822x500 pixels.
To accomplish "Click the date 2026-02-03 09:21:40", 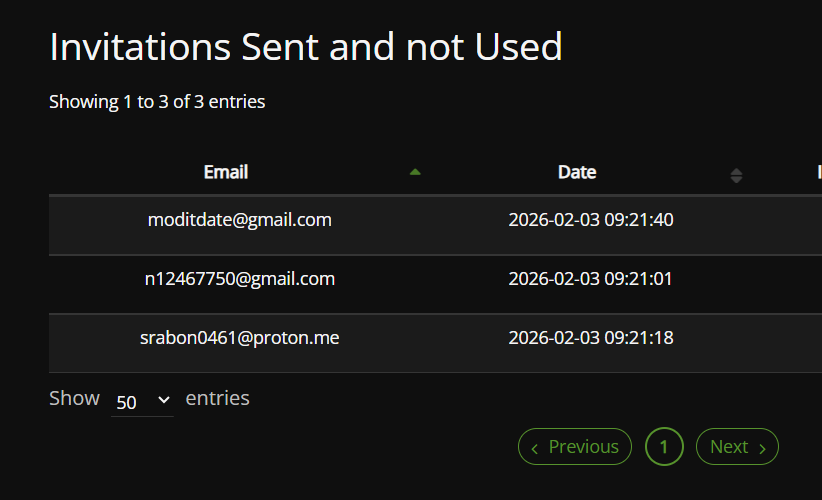I will (x=591, y=219).
